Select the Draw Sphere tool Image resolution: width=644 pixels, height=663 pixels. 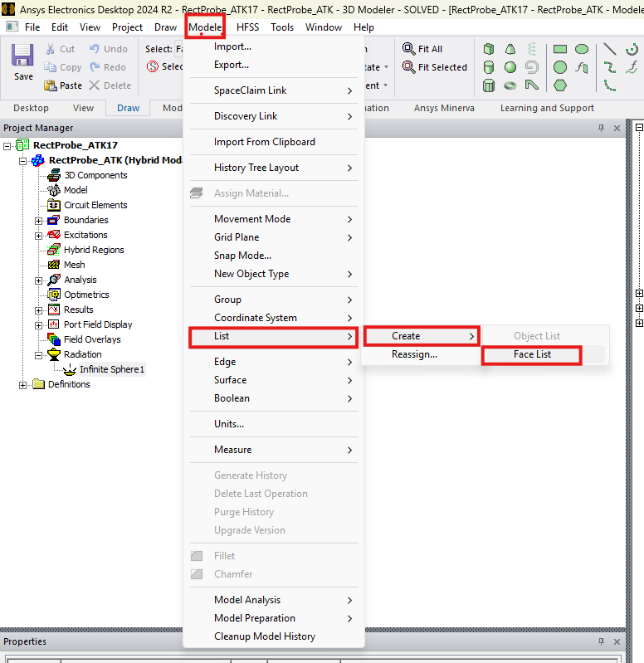pyautogui.click(x=510, y=67)
